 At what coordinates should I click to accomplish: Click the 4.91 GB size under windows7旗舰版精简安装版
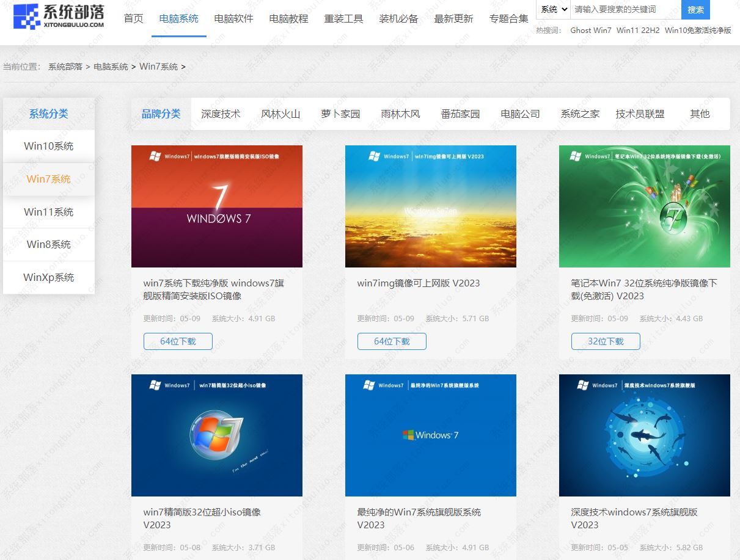pos(262,319)
